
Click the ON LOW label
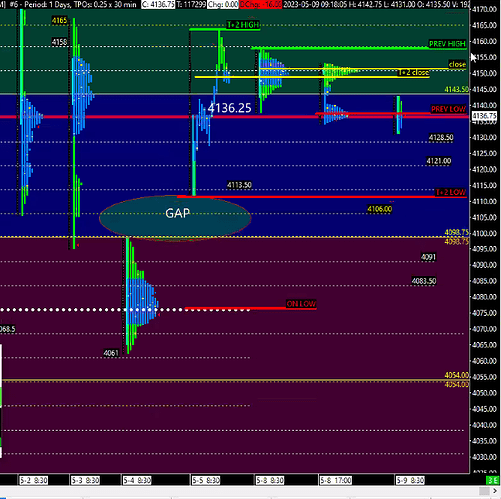pyautogui.click(x=301, y=304)
